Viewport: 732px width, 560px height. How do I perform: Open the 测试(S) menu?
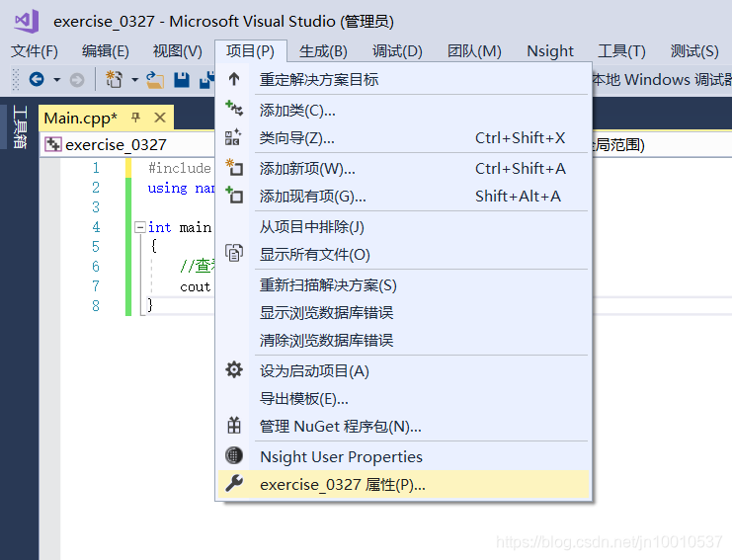[694, 51]
